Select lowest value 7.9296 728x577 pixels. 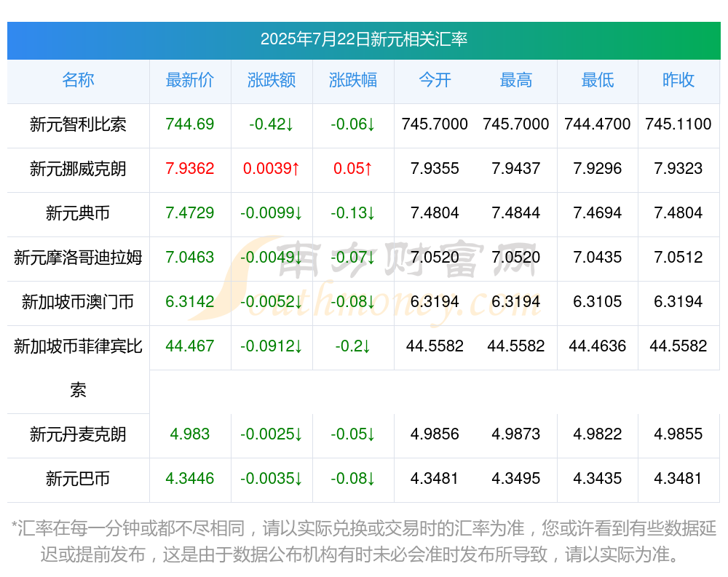coord(598,168)
